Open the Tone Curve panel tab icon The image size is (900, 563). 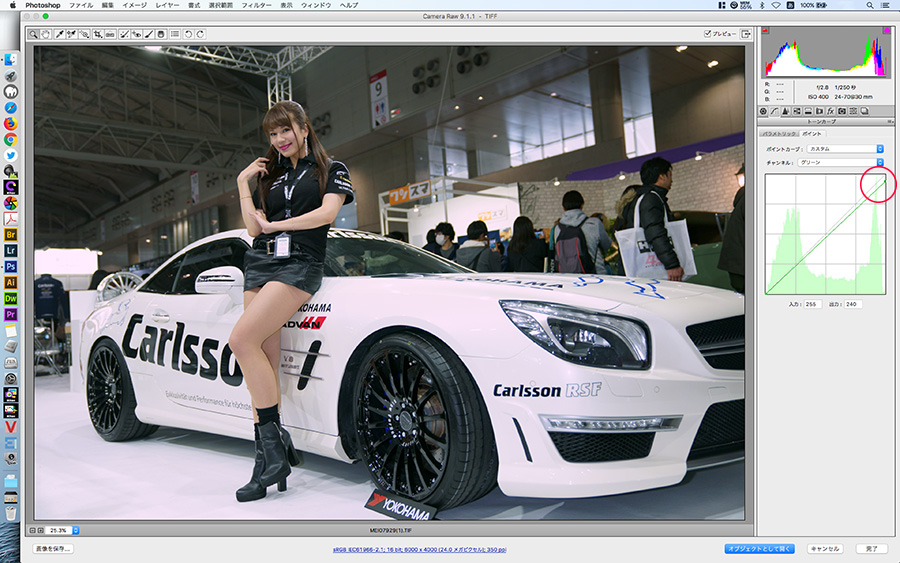774,111
